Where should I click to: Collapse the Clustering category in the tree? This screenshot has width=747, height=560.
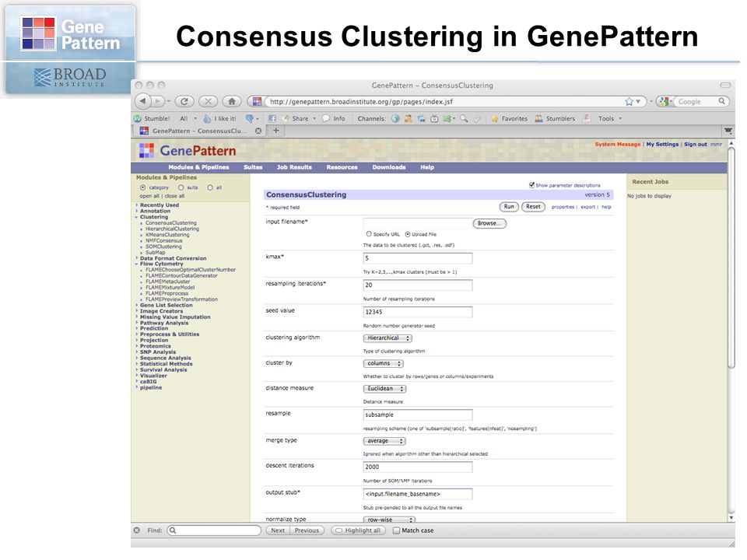click(136, 217)
